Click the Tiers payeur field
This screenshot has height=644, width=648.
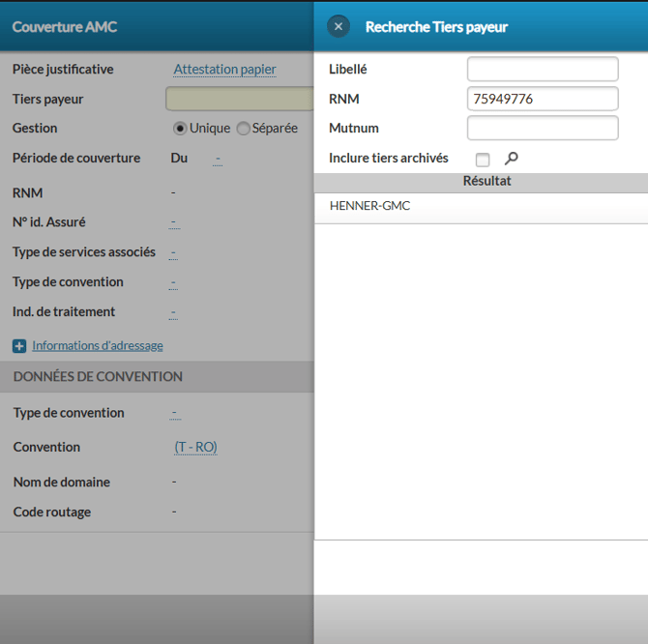[240, 100]
